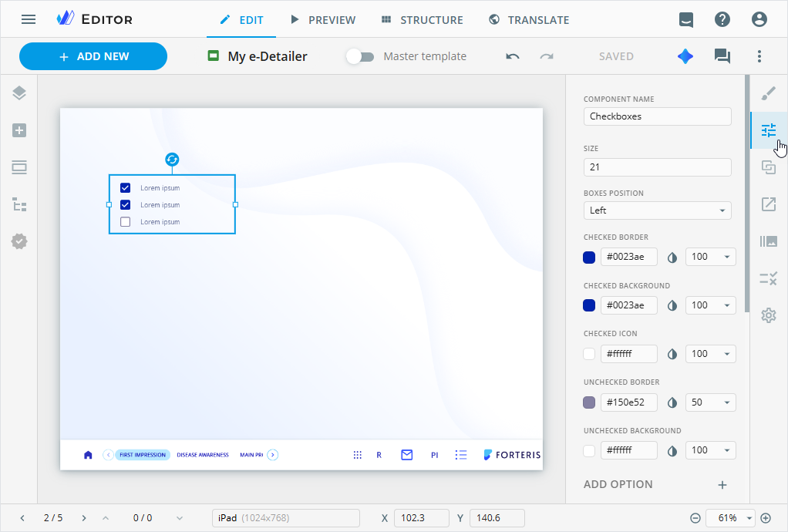Click the help question mark icon
This screenshot has width=788, height=532.
click(722, 20)
